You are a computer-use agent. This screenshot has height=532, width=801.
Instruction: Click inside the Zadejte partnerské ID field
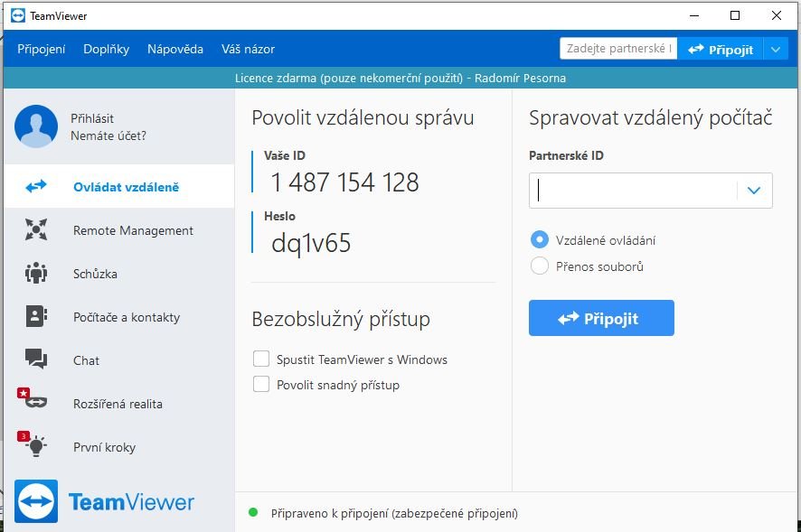[x=617, y=48]
